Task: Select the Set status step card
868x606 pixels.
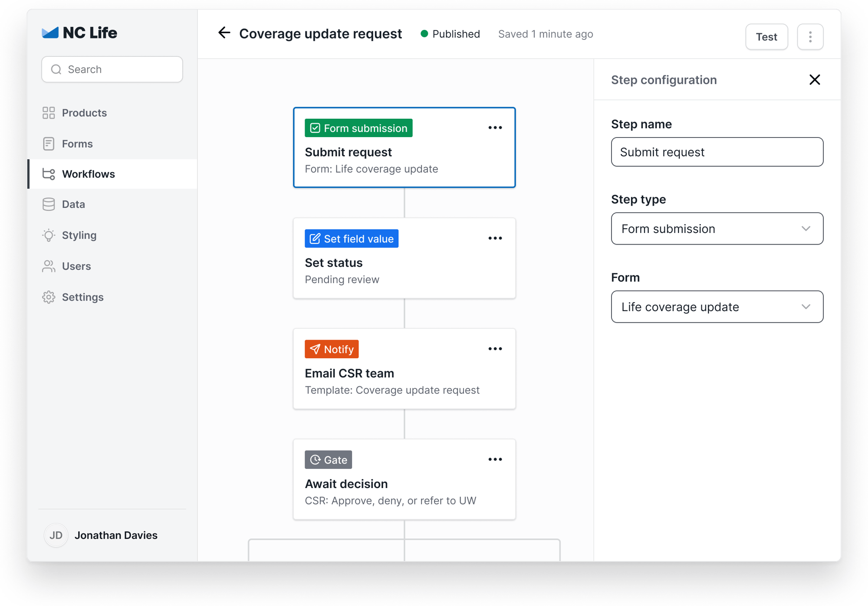Action: (x=404, y=258)
